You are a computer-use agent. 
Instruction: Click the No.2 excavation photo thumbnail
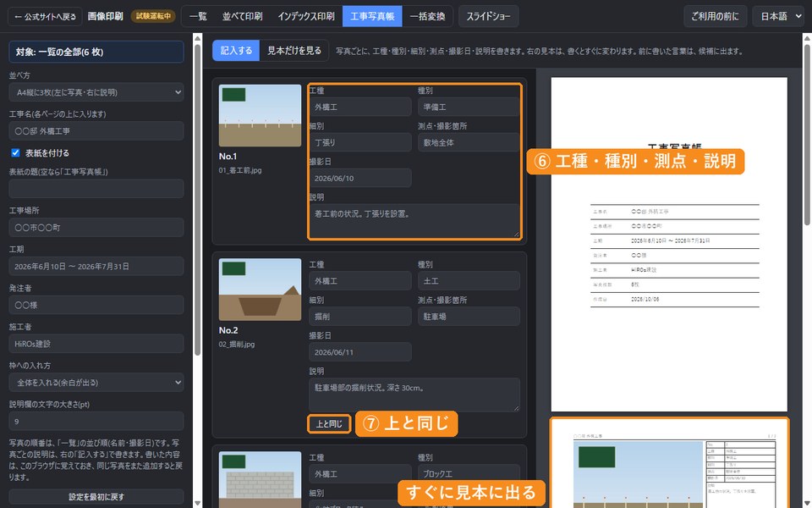[x=260, y=290]
